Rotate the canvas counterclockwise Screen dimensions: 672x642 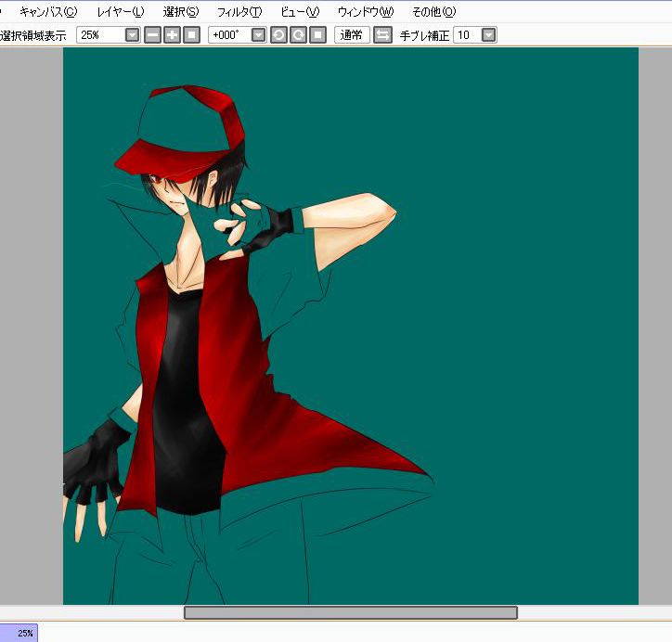click(x=278, y=35)
